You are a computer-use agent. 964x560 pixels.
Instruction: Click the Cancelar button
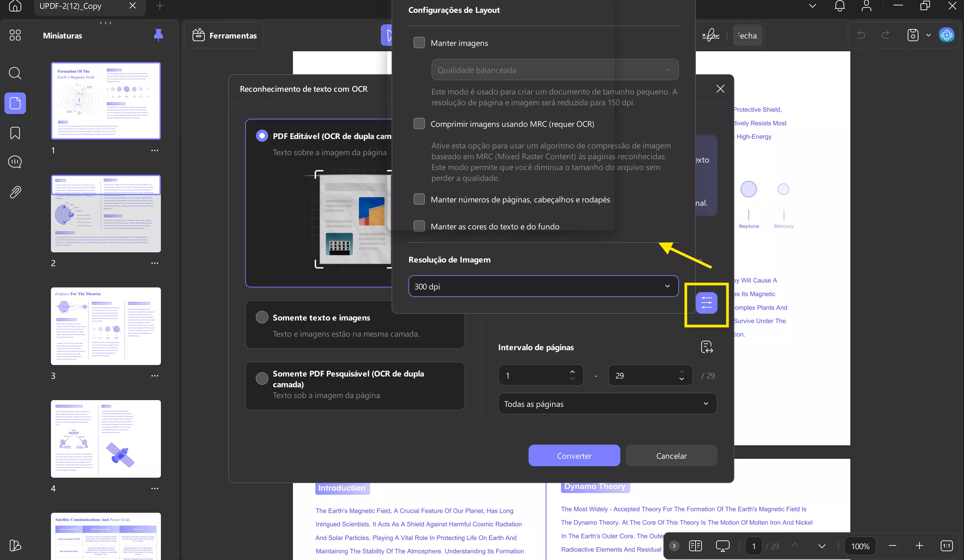pyautogui.click(x=671, y=455)
